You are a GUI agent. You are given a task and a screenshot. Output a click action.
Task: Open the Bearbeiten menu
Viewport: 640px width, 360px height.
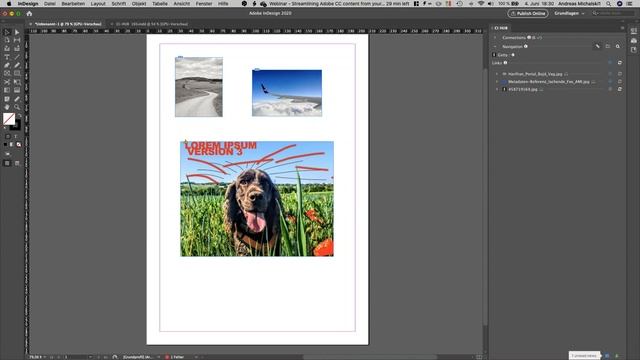pos(73,4)
